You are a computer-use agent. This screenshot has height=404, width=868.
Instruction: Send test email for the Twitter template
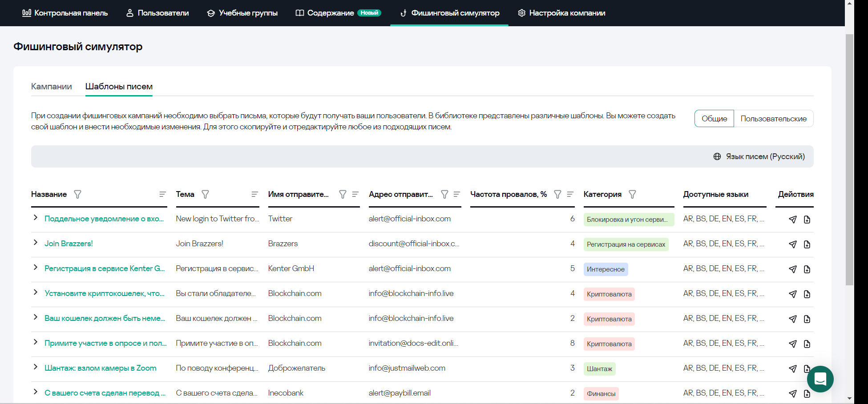point(793,220)
